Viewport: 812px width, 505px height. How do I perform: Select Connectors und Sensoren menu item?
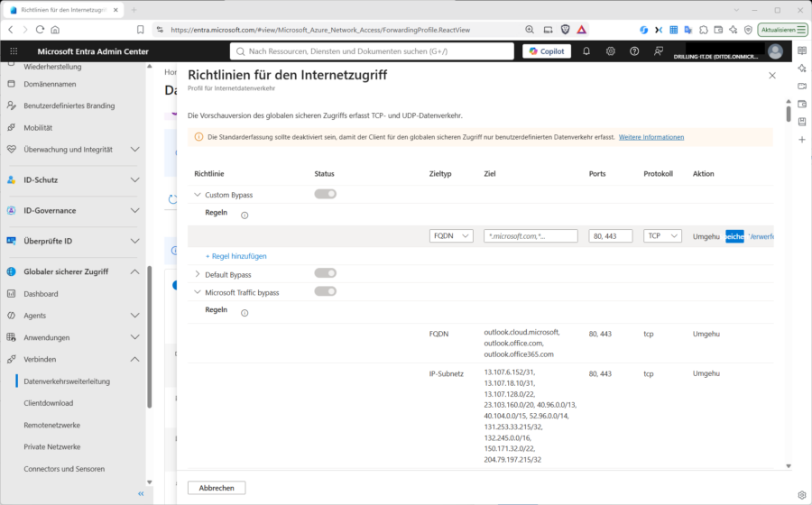coord(64,468)
